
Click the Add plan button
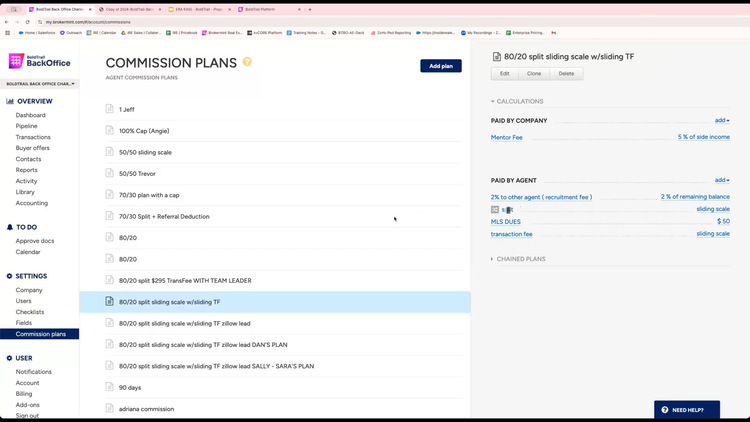441,66
